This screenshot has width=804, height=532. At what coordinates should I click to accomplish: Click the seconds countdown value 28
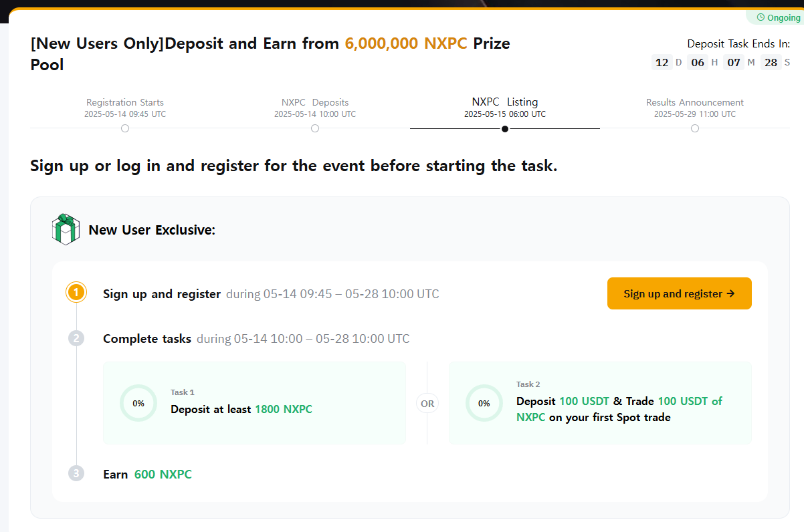tap(771, 62)
